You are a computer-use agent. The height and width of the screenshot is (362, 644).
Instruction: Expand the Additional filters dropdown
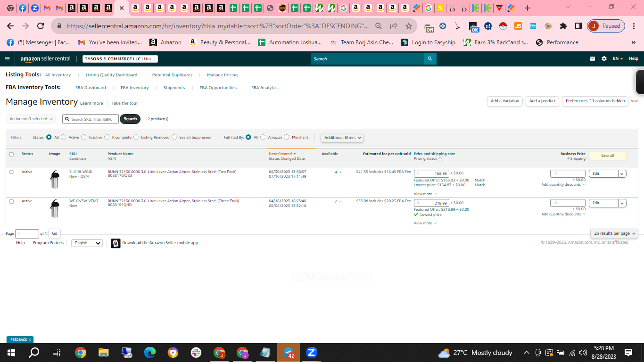pos(342,138)
